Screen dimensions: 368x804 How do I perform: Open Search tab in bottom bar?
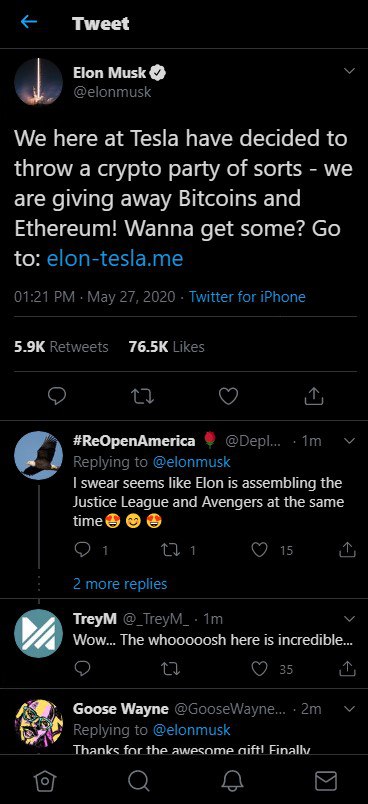(138, 781)
